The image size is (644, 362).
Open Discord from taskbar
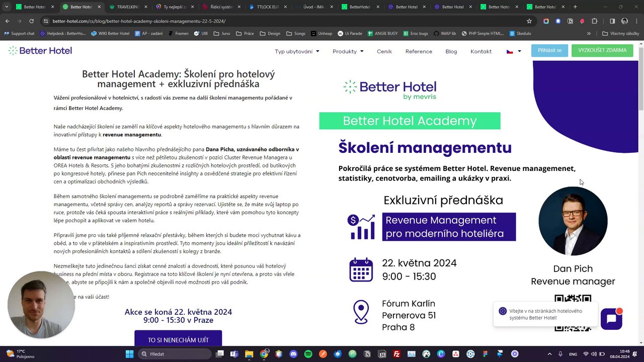[x=293, y=354]
